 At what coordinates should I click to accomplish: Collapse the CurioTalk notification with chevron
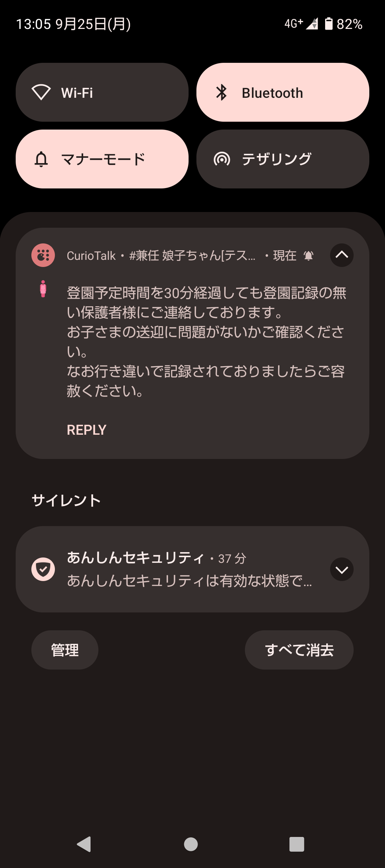click(342, 255)
